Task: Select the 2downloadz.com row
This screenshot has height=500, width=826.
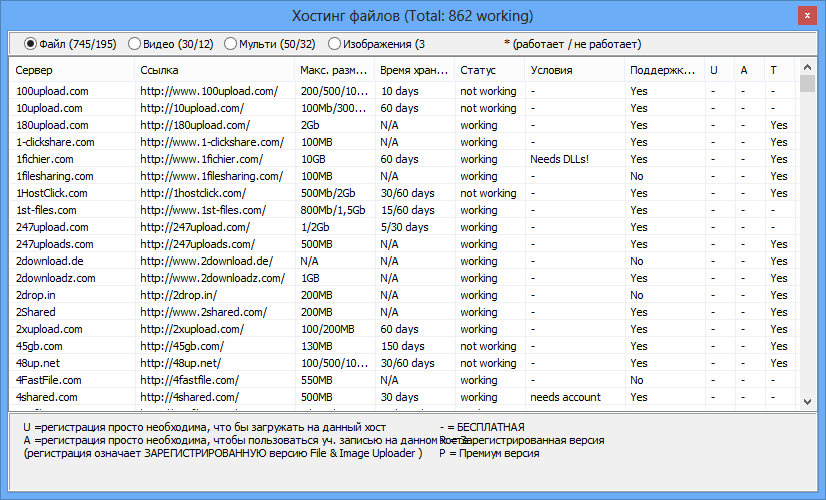Action: (x=404, y=278)
